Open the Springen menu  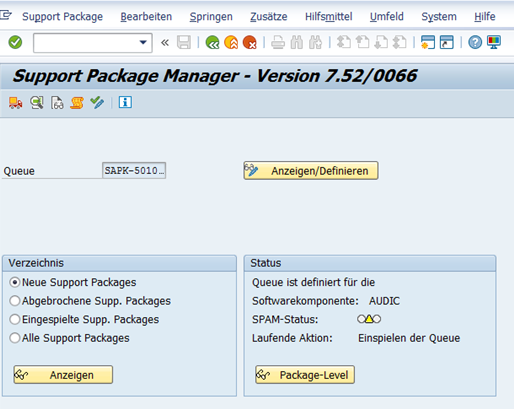(x=211, y=17)
